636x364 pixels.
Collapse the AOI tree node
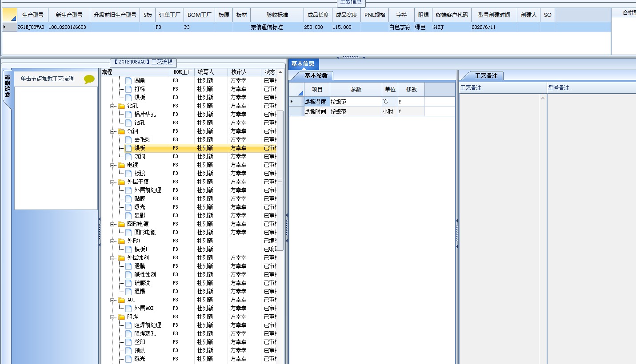tap(113, 300)
